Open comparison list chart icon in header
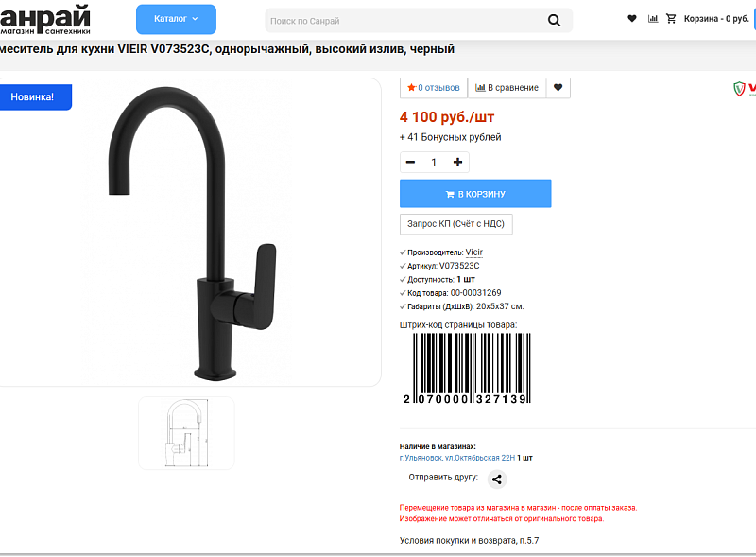The height and width of the screenshot is (557, 756). pyautogui.click(x=653, y=19)
